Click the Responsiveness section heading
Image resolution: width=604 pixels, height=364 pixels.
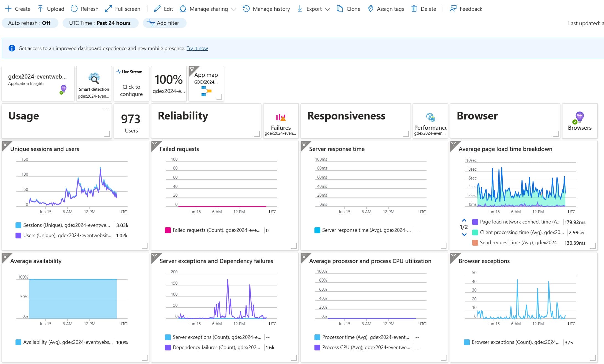[346, 116]
